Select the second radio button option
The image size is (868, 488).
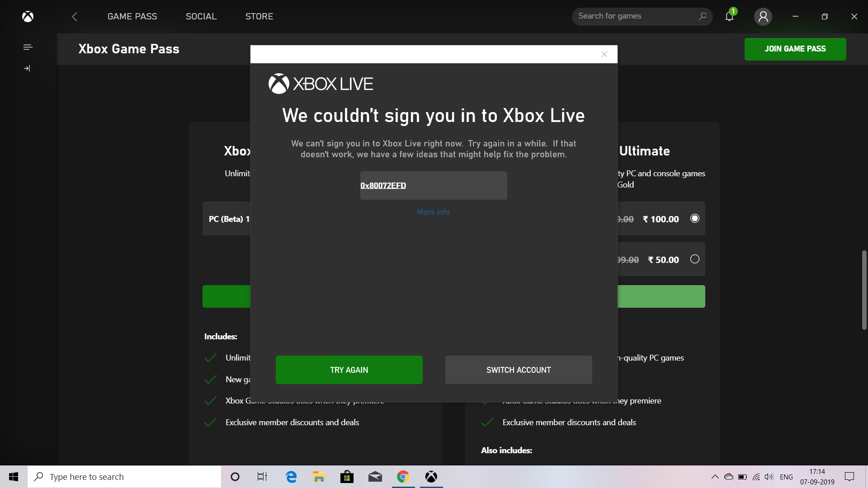point(694,258)
